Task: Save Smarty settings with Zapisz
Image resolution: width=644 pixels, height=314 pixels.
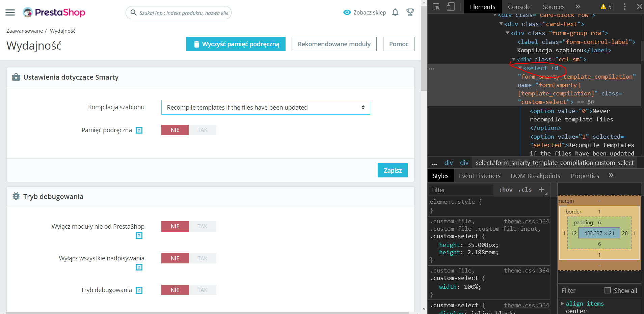Action: pos(393,170)
